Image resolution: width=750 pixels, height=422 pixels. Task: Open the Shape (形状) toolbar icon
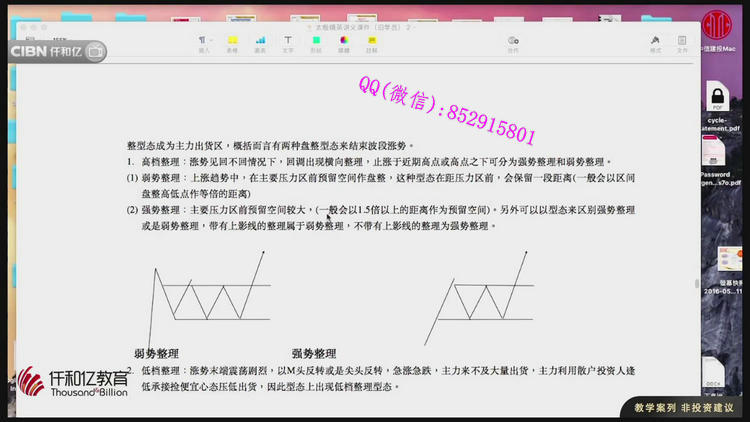pos(316,42)
